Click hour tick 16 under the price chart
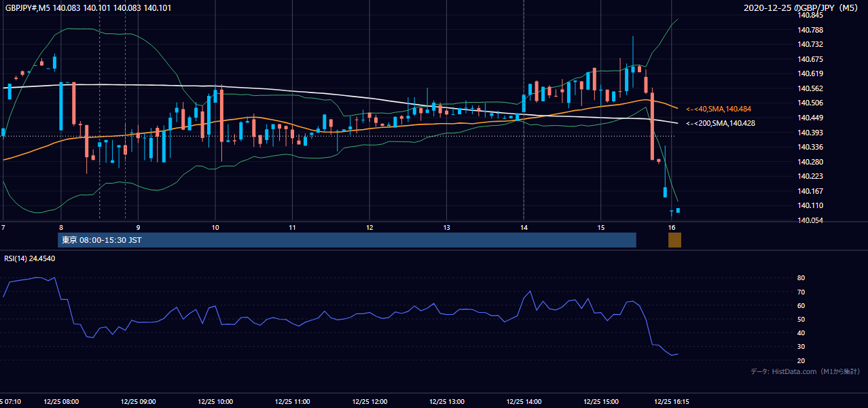The height and width of the screenshot is (408, 868). 671,227
